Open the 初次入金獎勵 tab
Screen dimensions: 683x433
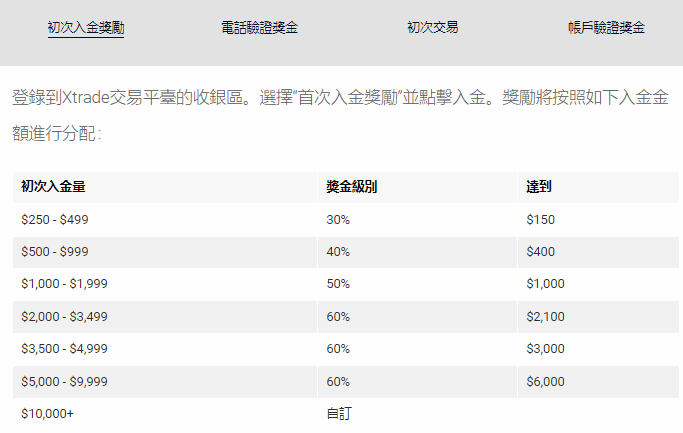(x=86, y=28)
